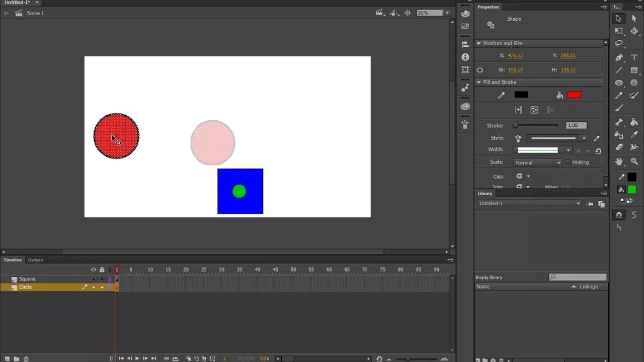
Task: Select the Zoom magnifier tool
Action: tap(634, 161)
